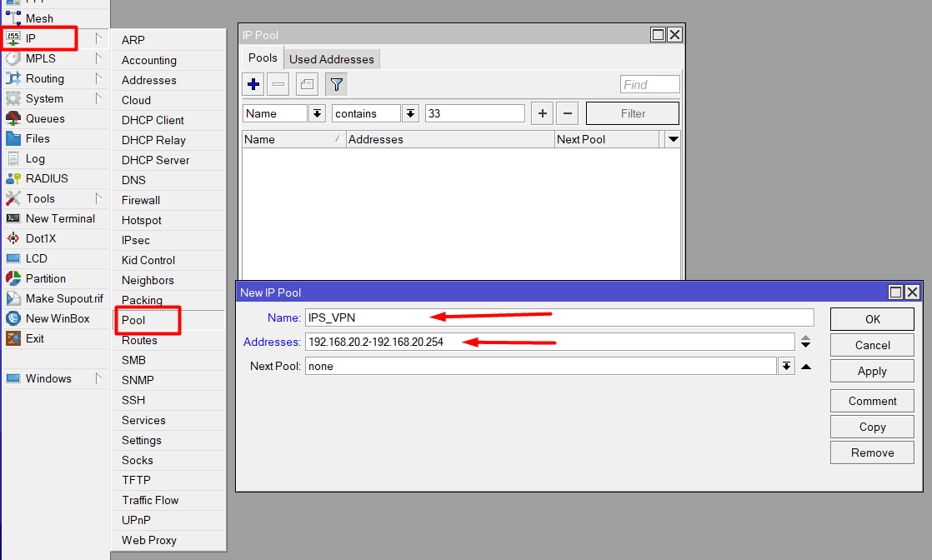Switch to the Used Addresses tab
The image size is (932, 560).
pyautogui.click(x=332, y=59)
